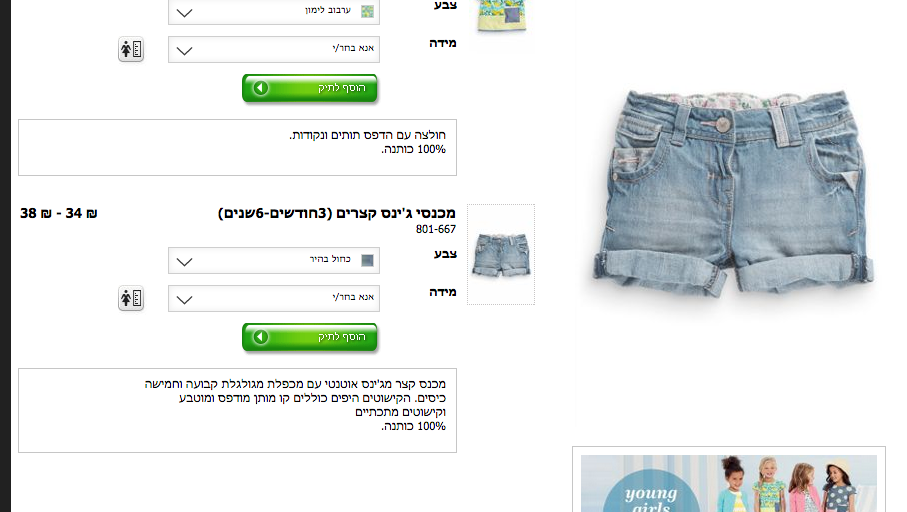The image size is (907, 512).
Task: Select the denim shorts thumbnail image
Action: click(x=501, y=255)
